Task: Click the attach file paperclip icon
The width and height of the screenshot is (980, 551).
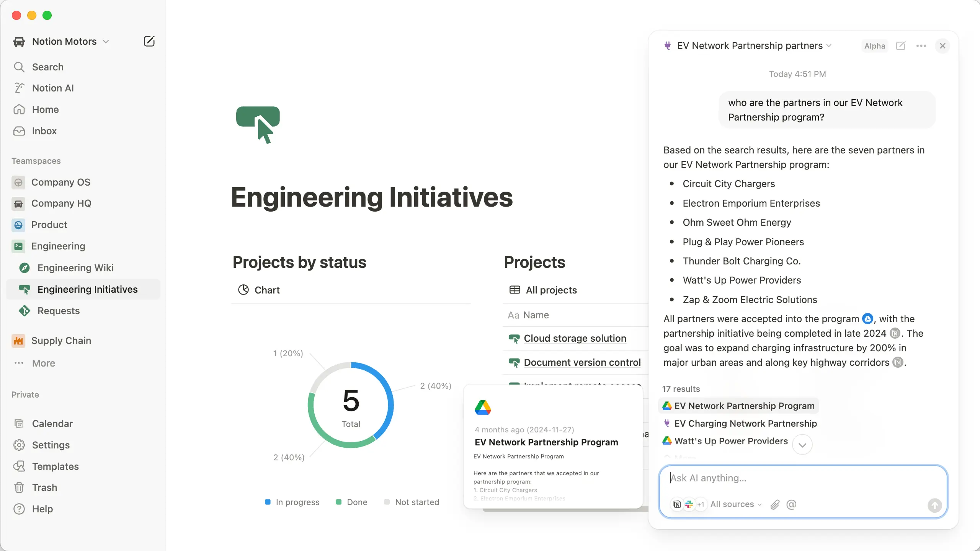Action: [775, 504]
